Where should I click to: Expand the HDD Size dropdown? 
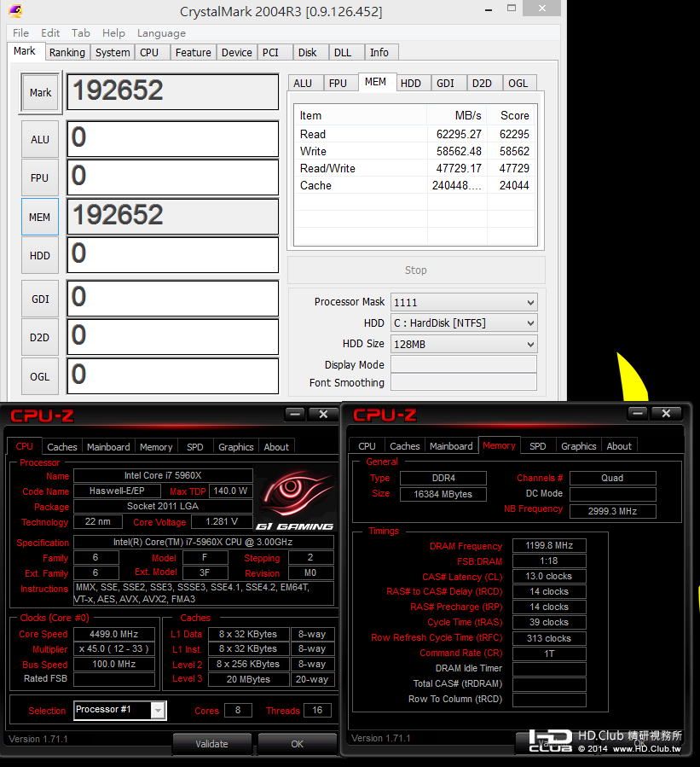coord(530,344)
